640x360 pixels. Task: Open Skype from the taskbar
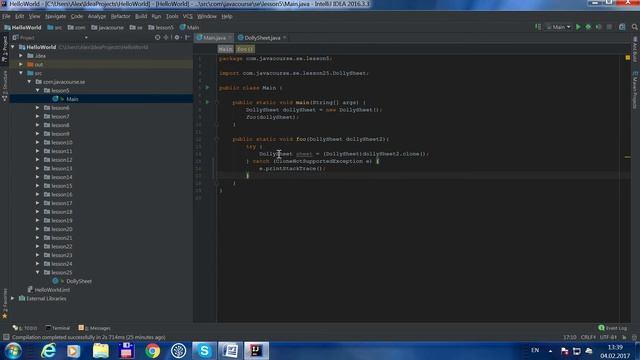204,351
